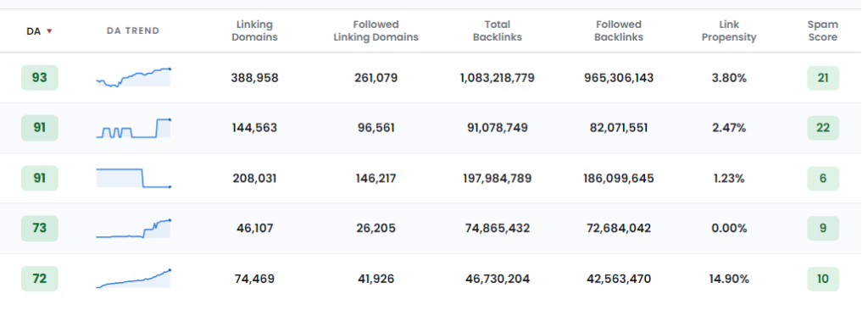Click the red sort arrow beside DA
This screenshot has width=868, height=310.
(49, 31)
